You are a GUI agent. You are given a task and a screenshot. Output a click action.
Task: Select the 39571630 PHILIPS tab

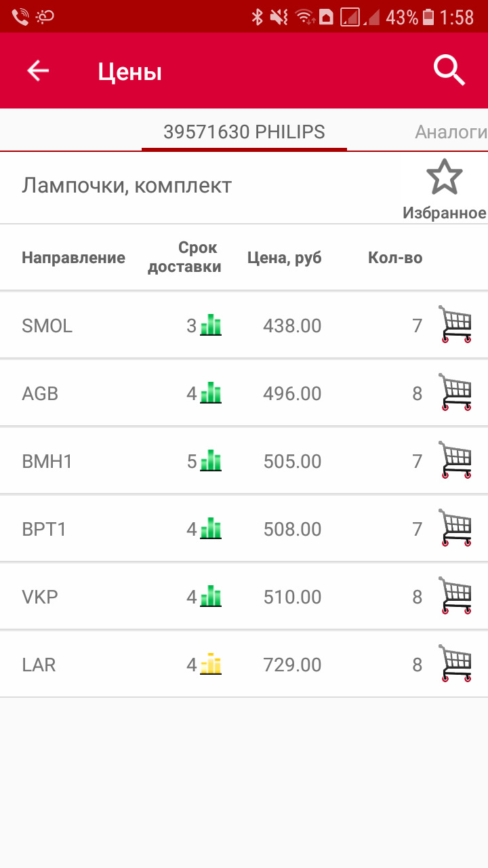[244, 132]
